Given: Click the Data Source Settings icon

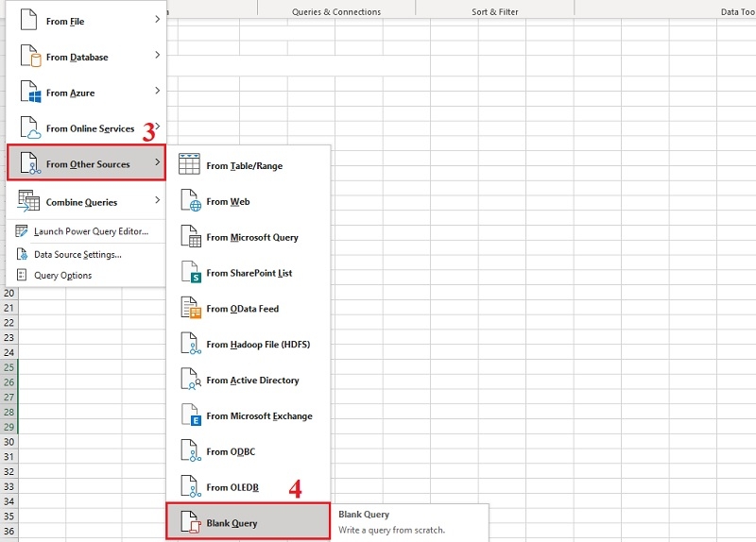Looking at the screenshot, I should 22,254.
